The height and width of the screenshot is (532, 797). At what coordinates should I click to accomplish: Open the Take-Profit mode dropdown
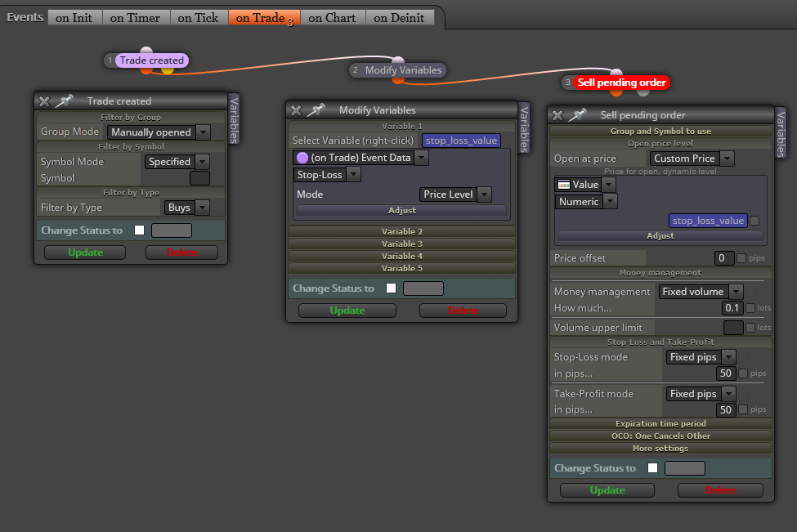(701, 394)
